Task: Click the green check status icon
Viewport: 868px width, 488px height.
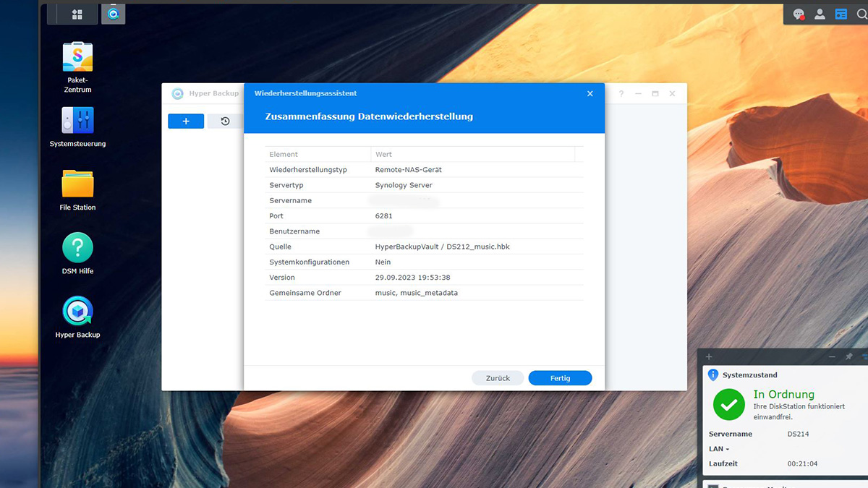Action: (729, 405)
